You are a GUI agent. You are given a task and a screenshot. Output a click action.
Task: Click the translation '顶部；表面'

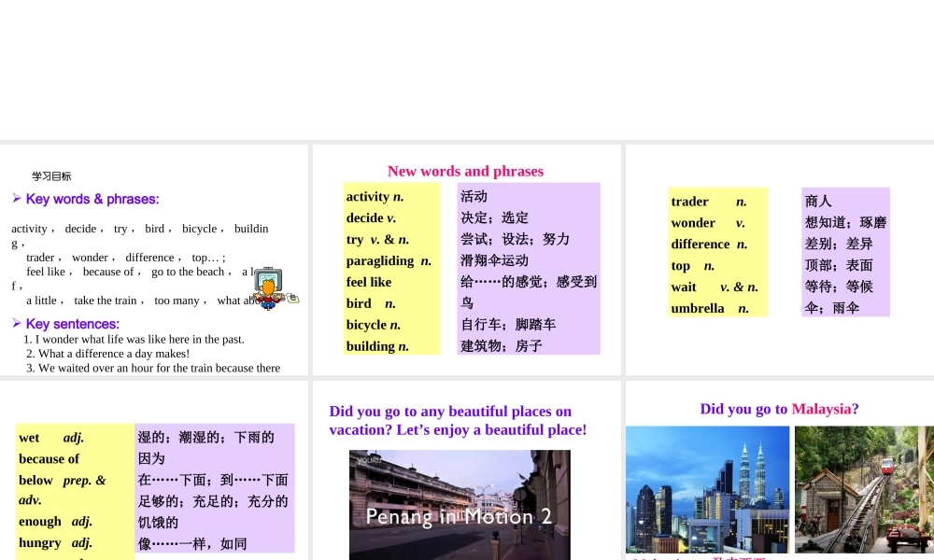tap(839, 265)
